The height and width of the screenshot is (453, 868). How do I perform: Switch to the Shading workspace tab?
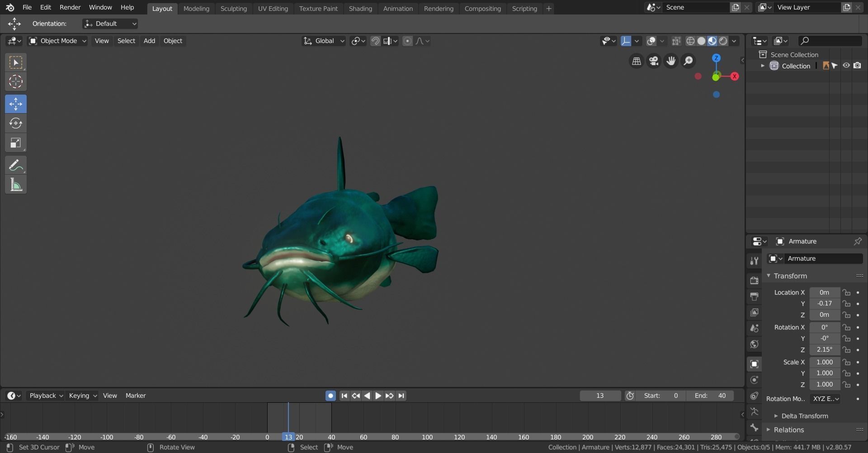click(360, 9)
